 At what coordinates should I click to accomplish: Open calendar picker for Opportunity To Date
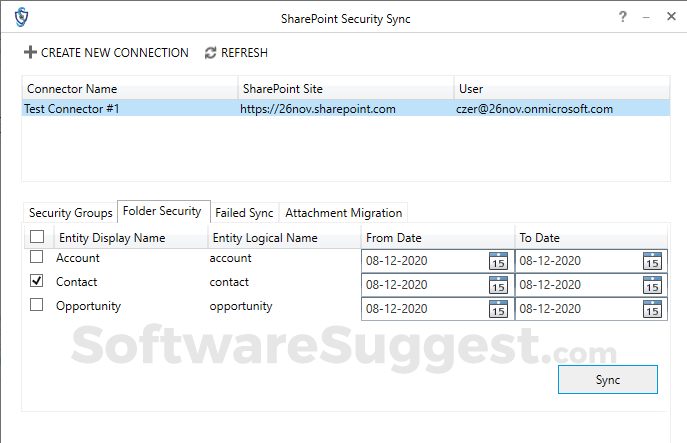click(652, 309)
